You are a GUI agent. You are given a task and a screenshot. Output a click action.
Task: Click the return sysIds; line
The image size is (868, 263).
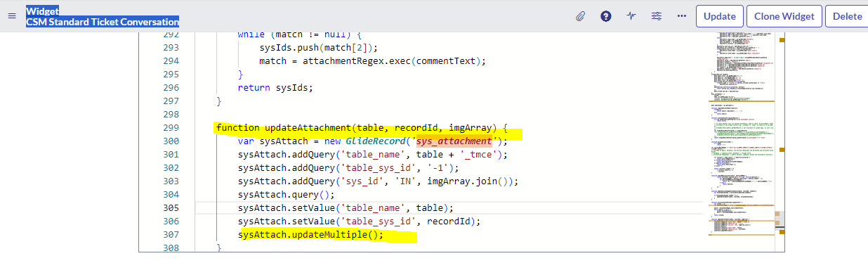click(275, 88)
